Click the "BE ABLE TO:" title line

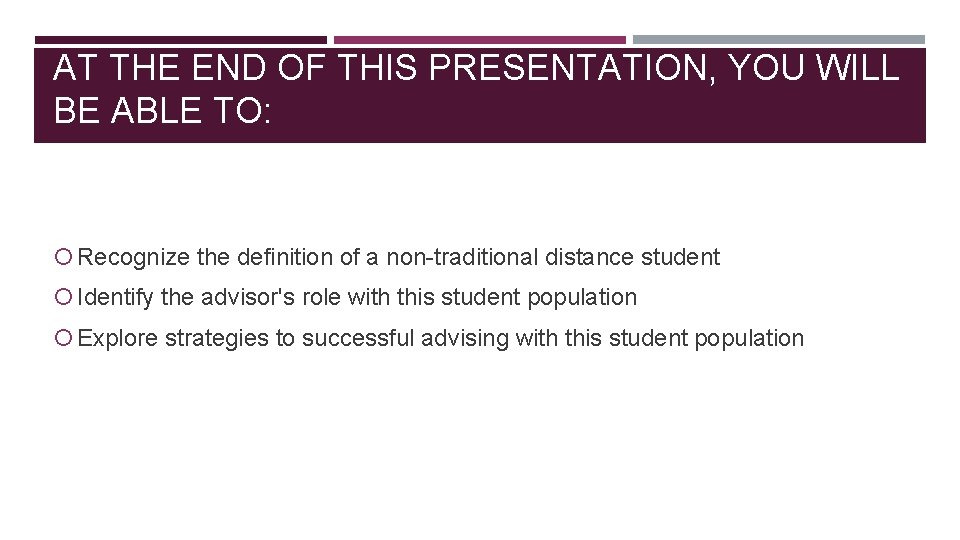[x=162, y=111]
